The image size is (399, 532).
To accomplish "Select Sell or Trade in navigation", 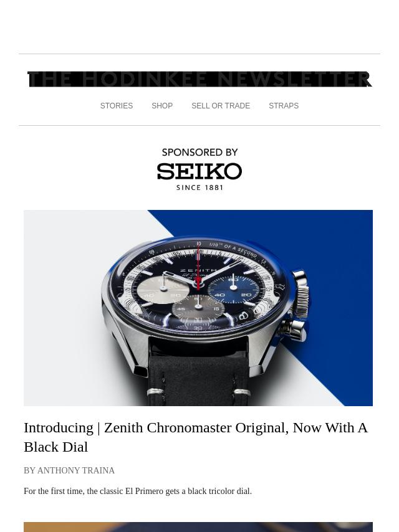I will 221,106.
